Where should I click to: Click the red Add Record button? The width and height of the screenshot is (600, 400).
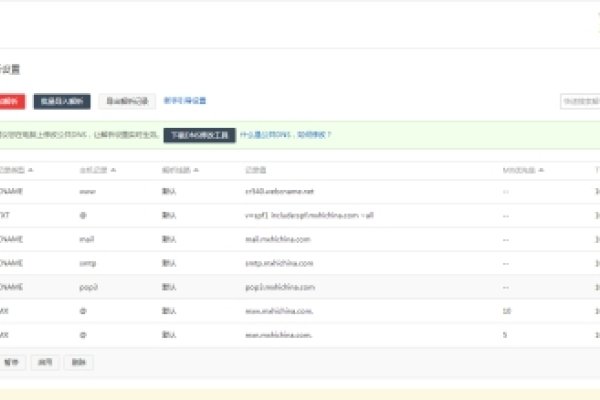click(x=12, y=101)
